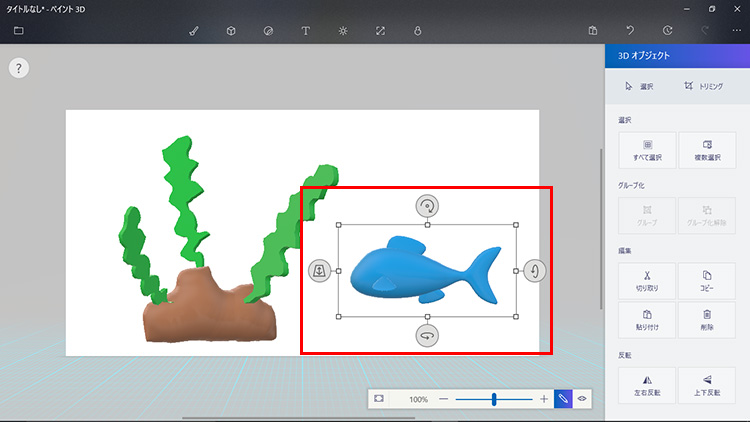This screenshot has width=750, height=422.
Task: Switch to the 選択 (Select) tab
Action: pos(640,87)
